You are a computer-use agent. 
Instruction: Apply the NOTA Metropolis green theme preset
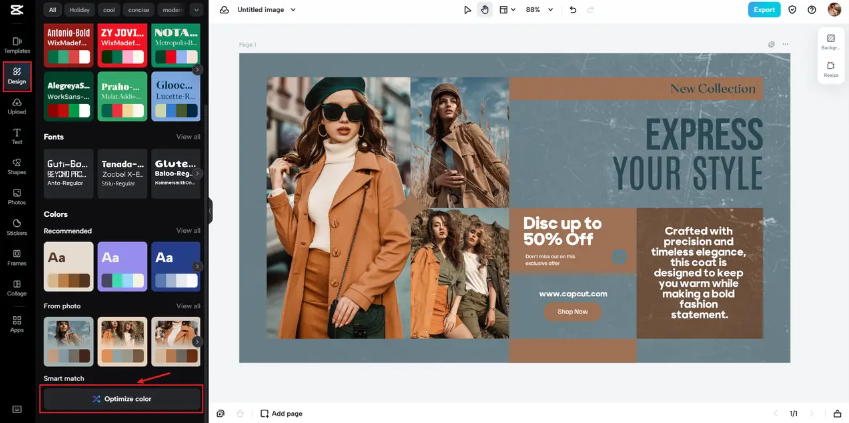click(x=176, y=45)
